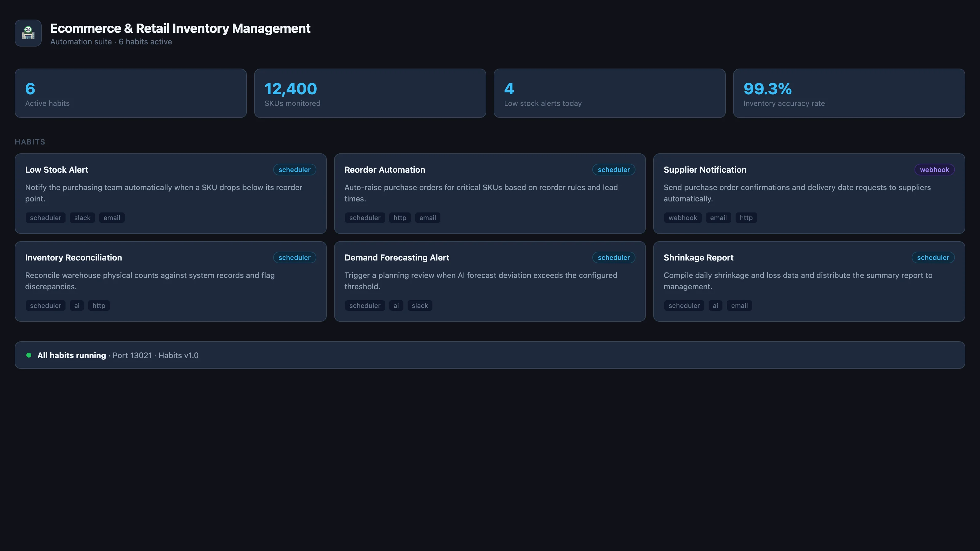980x551 pixels.
Task: Click the Ecommerce & Retail Inventory Management title
Action: pyautogui.click(x=180, y=28)
